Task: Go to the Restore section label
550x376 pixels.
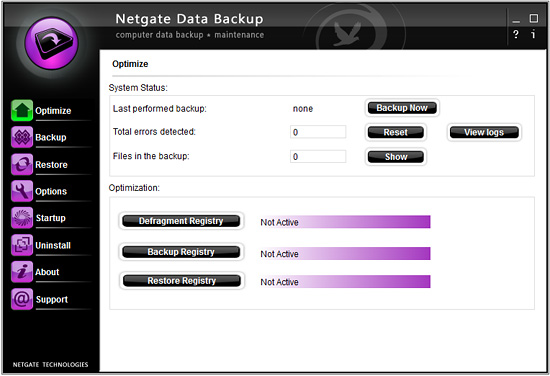Action: 51,165
